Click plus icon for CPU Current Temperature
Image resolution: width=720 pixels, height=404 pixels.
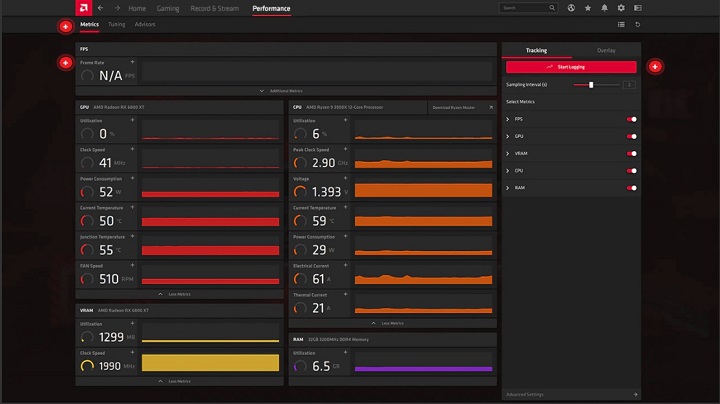(x=345, y=208)
